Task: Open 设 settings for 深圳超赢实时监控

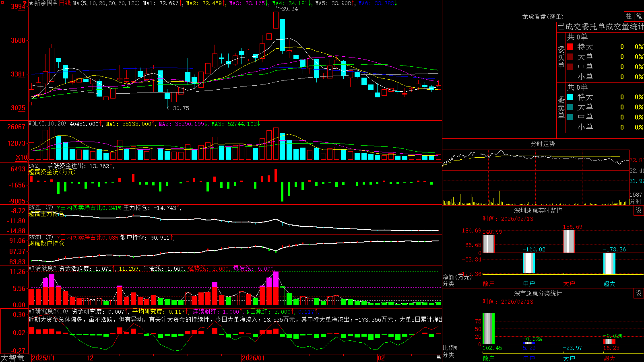Action: point(639,210)
